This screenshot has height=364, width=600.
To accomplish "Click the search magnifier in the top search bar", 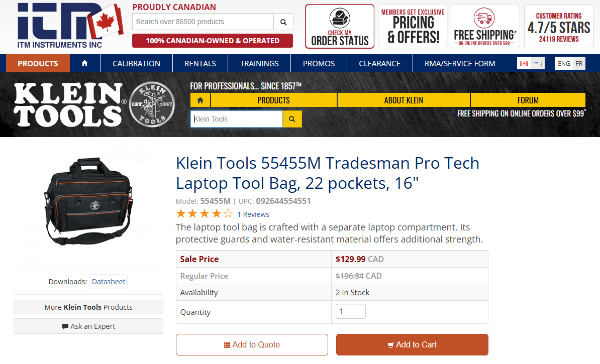I will pyautogui.click(x=283, y=22).
